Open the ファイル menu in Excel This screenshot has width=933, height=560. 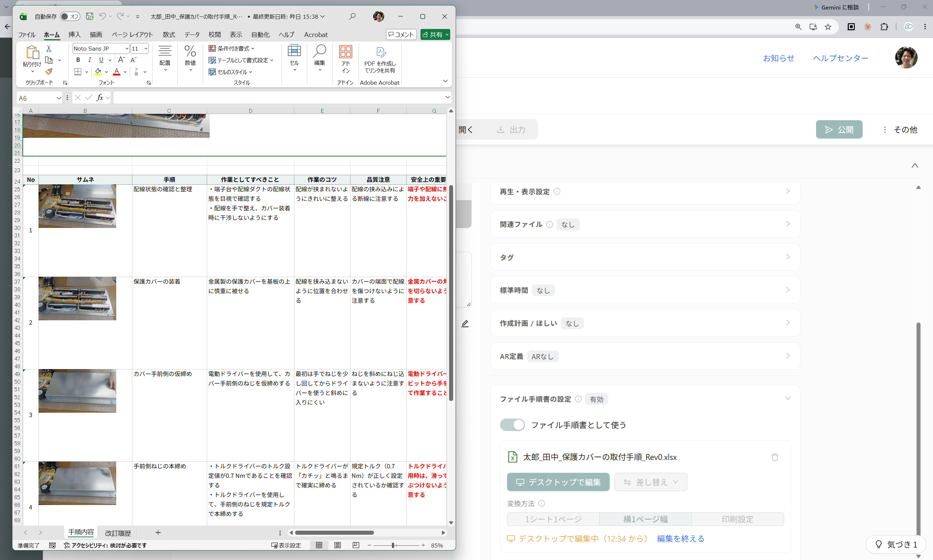coord(26,35)
